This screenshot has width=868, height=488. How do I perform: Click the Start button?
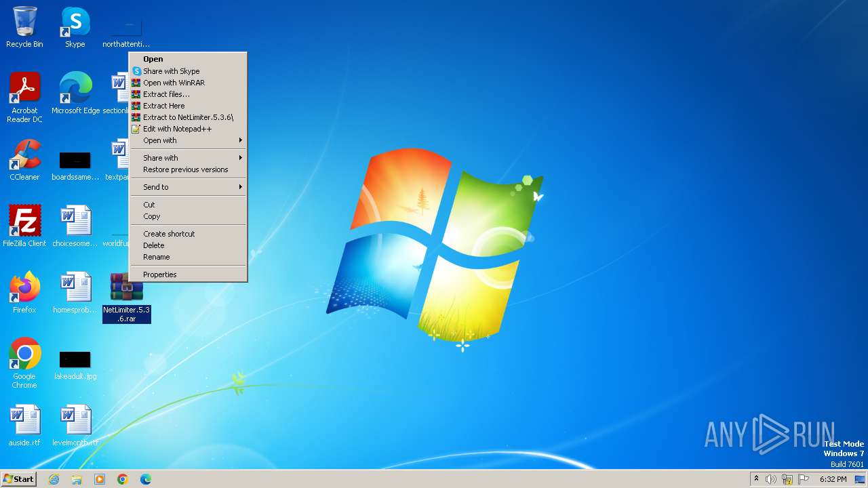tap(18, 479)
